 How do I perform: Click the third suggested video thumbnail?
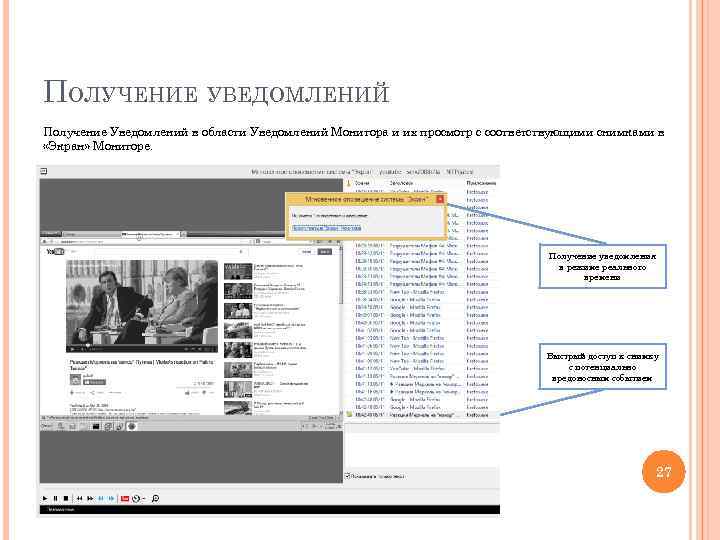click(x=238, y=310)
